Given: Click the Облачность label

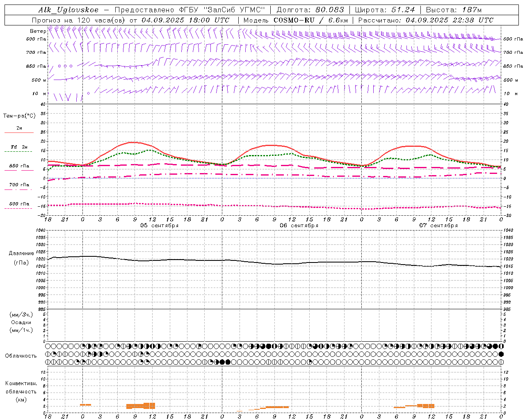Looking at the screenshot, I should point(21,356).
